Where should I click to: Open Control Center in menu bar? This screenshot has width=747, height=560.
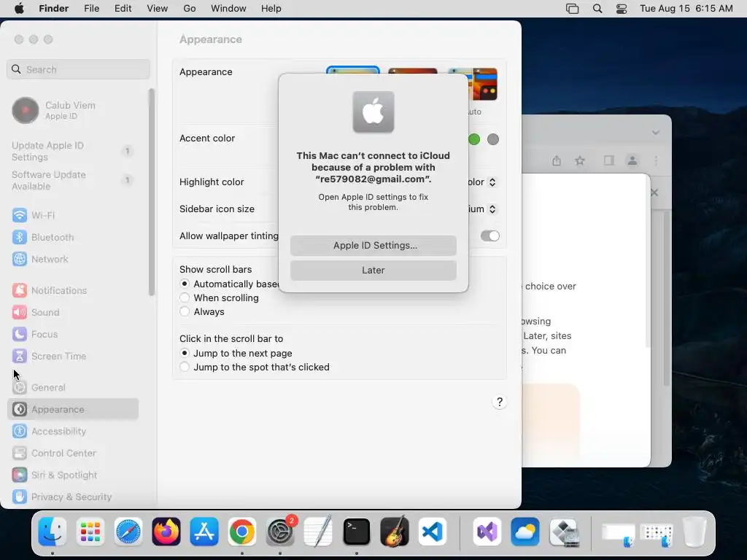pyautogui.click(x=622, y=9)
